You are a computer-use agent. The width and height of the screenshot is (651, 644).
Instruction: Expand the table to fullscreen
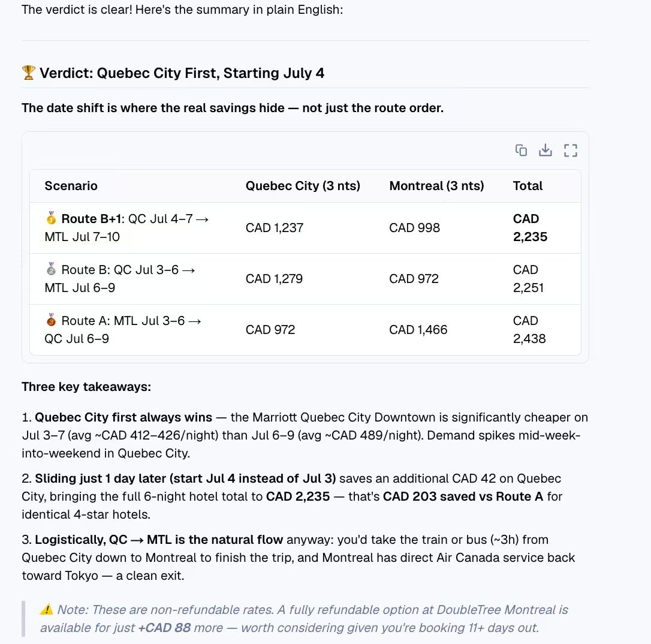571,151
